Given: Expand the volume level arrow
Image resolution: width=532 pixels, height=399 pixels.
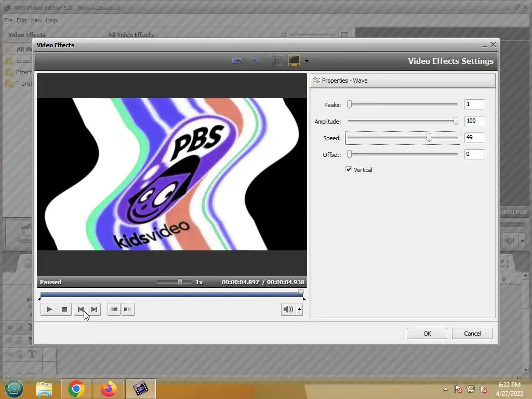Looking at the screenshot, I should pyautogui.click(x=300, y=309).
